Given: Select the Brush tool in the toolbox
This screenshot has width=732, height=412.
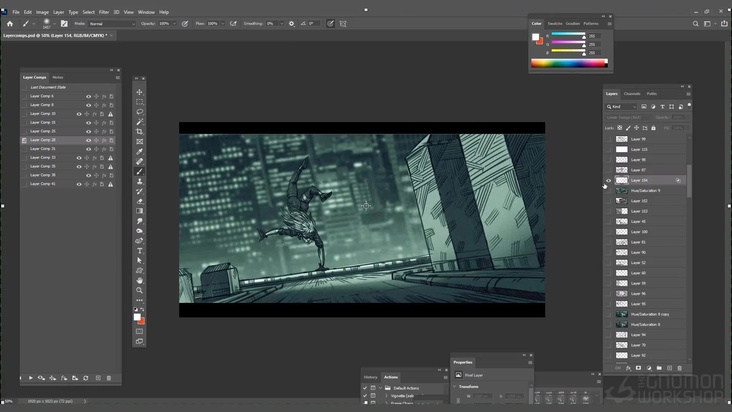Looking at the screenshot, I should pyautogui.click(x=140, y=171).
